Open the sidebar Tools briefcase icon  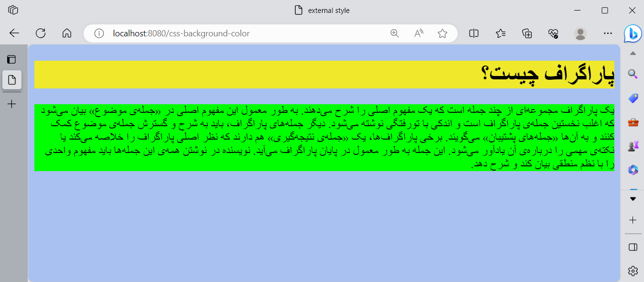click(633, 122)
